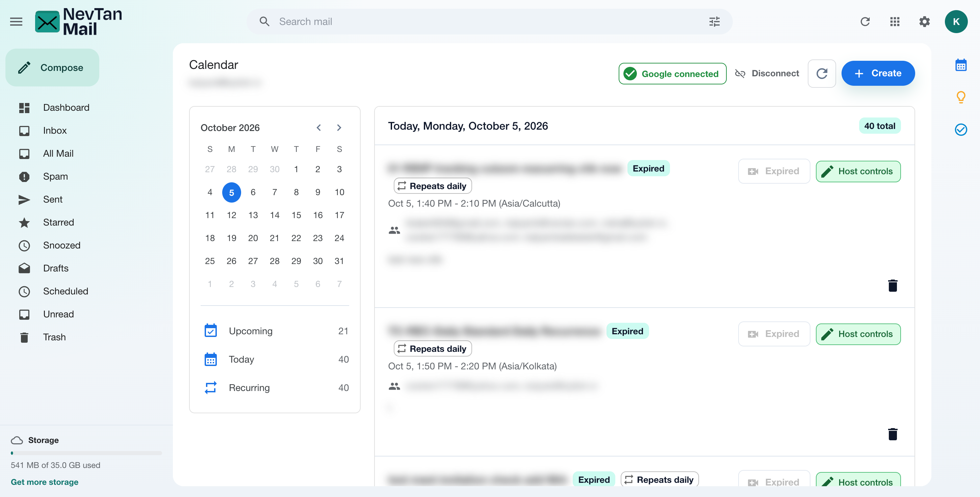Open Dashboard in sidebar
980x497 pixels.
(66, 108)
